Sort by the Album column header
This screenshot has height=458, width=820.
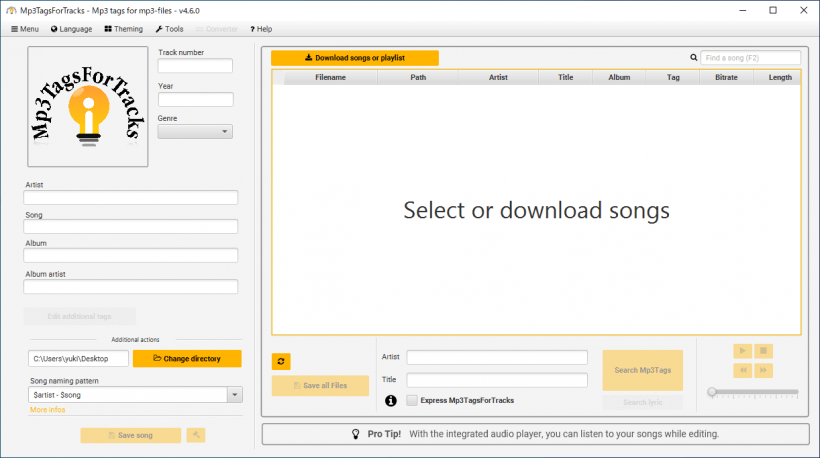pyautogui.click(x=619, y=77)
